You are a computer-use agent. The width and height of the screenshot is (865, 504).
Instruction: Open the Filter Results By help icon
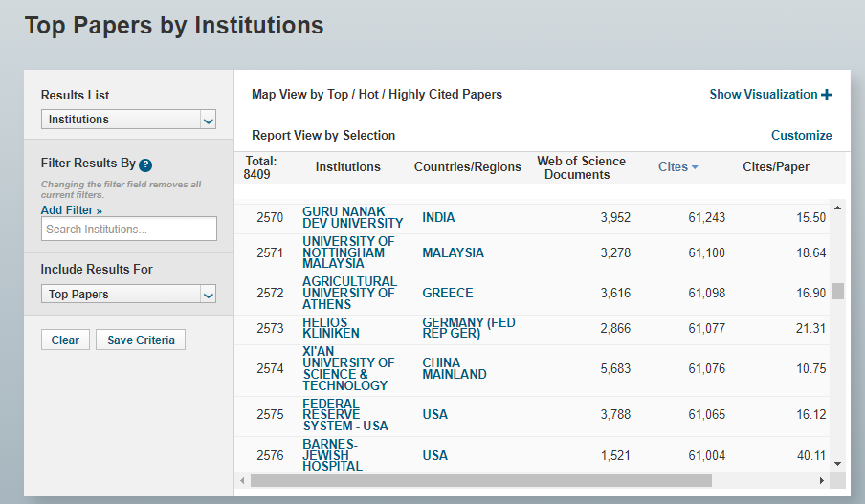[145, 164]
